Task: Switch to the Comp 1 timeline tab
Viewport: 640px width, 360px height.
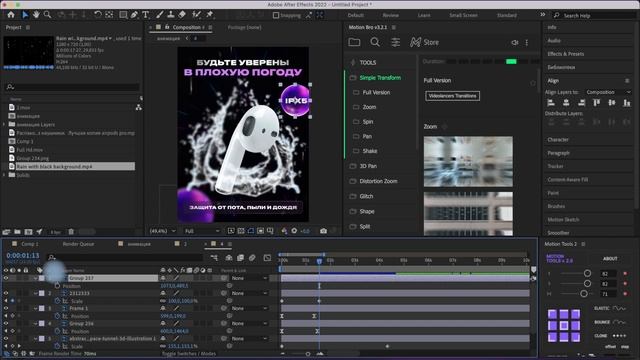Action: pos(29,244)
